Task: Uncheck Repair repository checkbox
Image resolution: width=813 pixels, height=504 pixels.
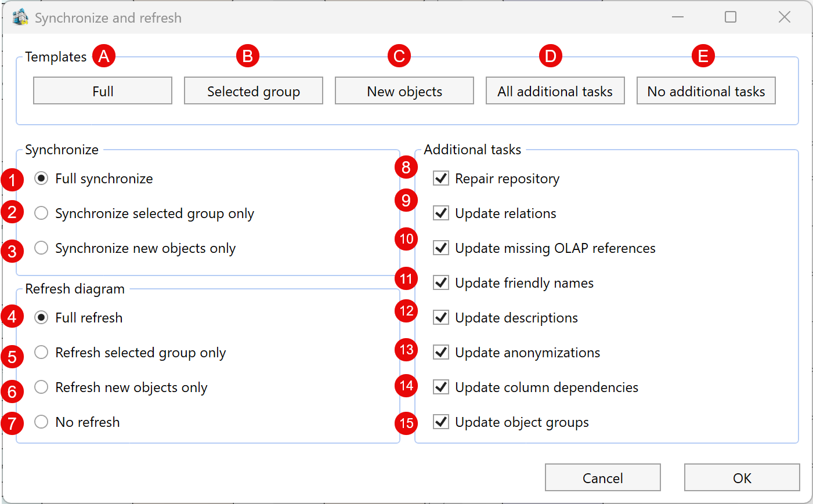Action: click(441, 179)
